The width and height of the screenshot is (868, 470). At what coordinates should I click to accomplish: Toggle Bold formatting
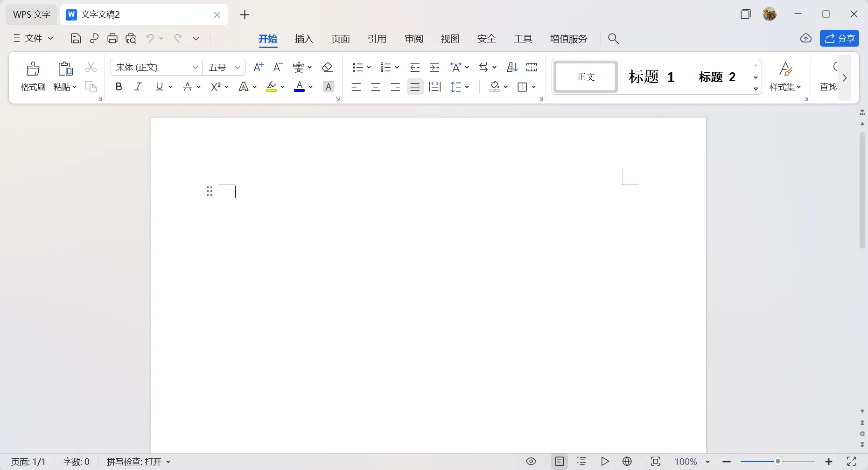[119, 87]
